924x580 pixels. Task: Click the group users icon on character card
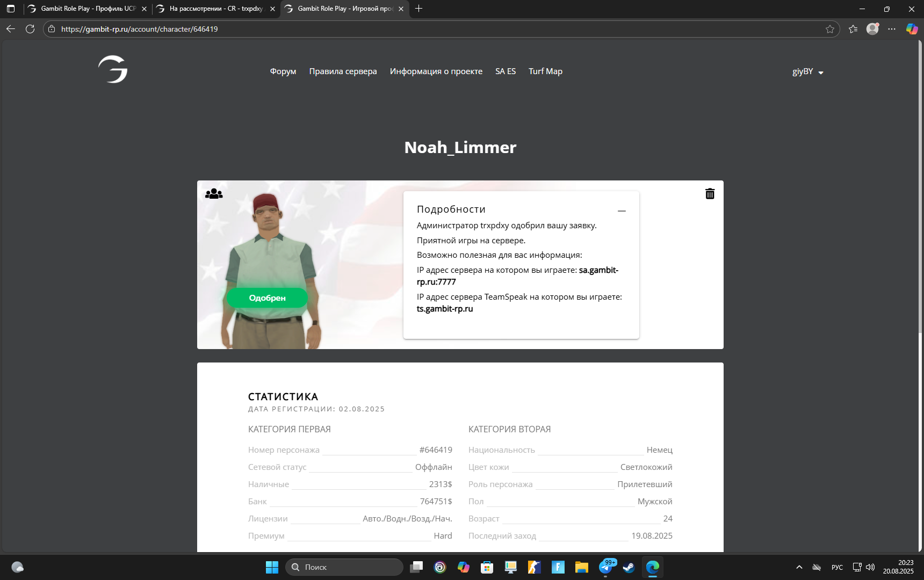click(x=214, y=194)
